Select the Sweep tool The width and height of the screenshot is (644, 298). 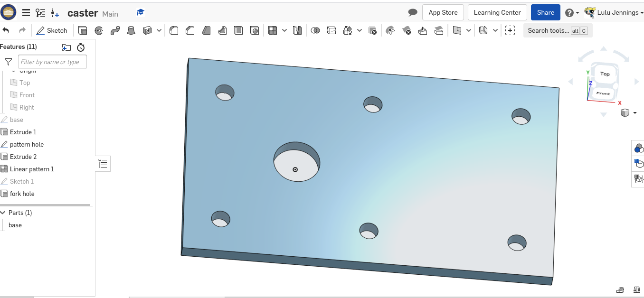(115, 30)
